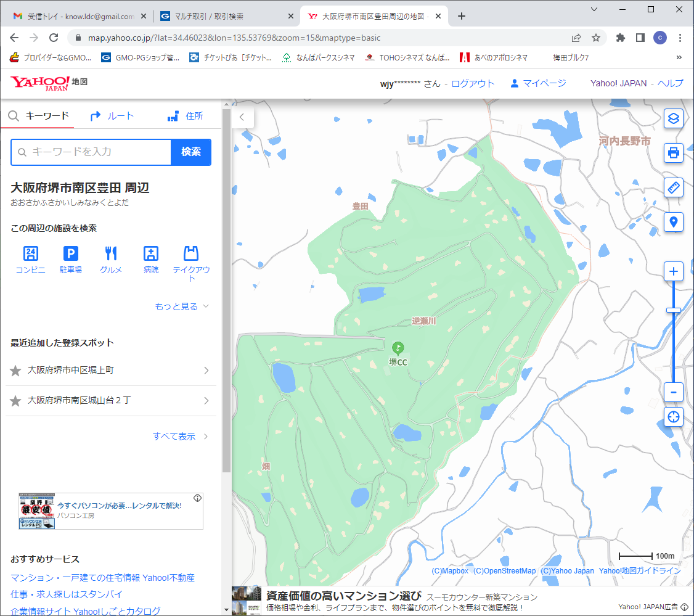Click the location pin marker tool

(x=674, y=221)
